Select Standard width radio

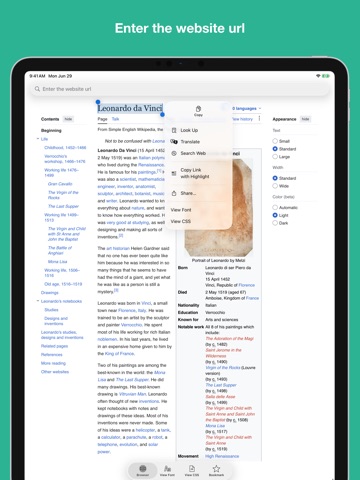coord(275,178)
